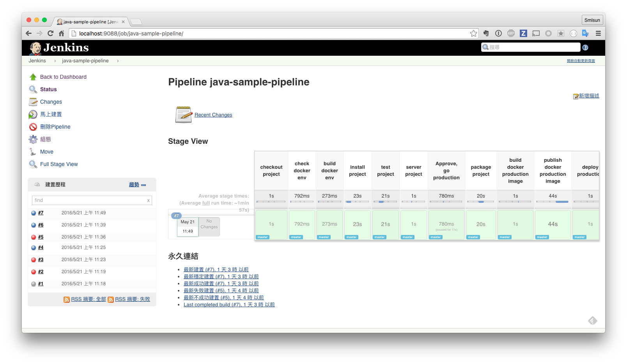The image size is (627, 364).
Task: Collapse build history trend minus icon
Action: pyautogui.click(x=143, y=185)
